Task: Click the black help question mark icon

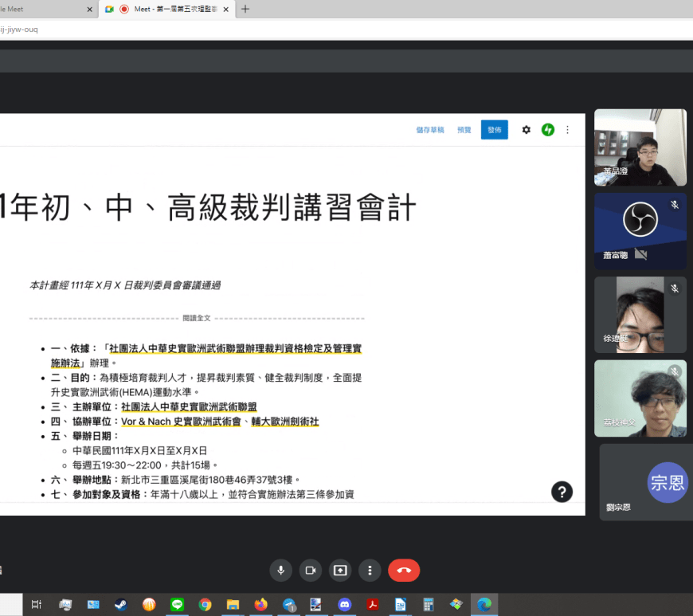Action: point(562,492)
